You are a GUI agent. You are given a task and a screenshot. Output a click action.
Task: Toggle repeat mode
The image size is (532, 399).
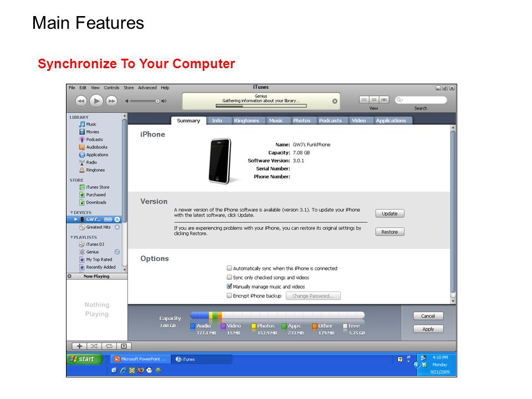click(109, 346)
